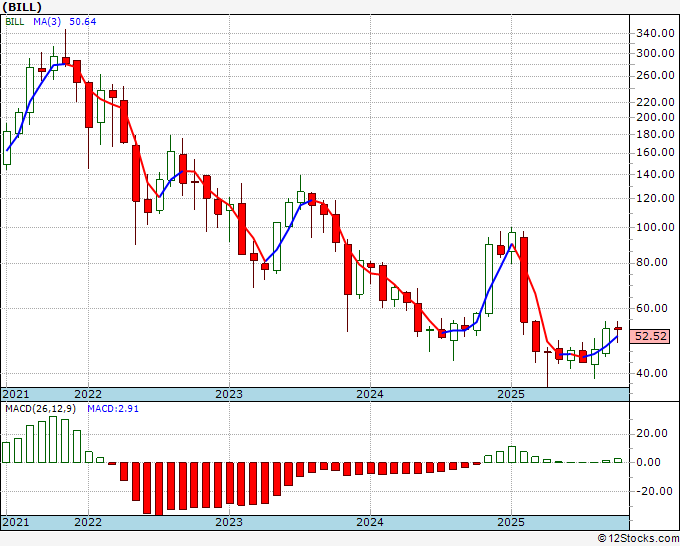This screenshot has height=546, width=680.
Task: Click the 260.00 price axis label
Action: click(x=655, y=75)
